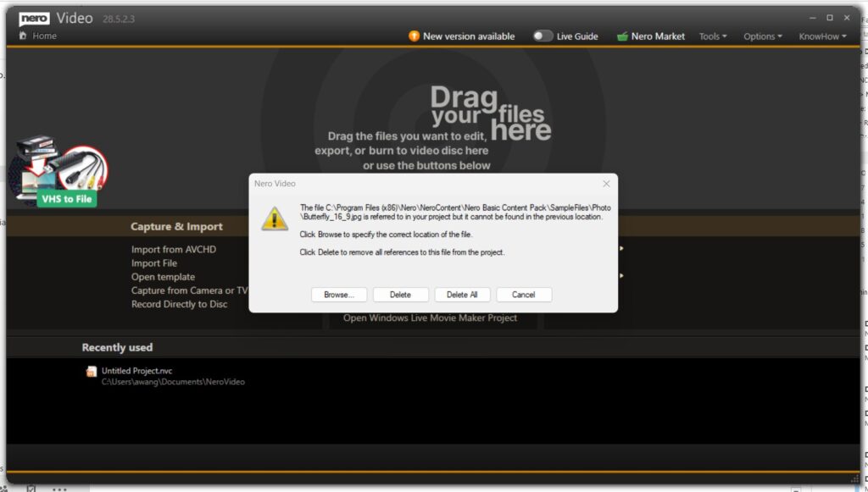Open the Options dropdown menu
The height and width of the screenshot is (492, 868).
tap(763, 36)
